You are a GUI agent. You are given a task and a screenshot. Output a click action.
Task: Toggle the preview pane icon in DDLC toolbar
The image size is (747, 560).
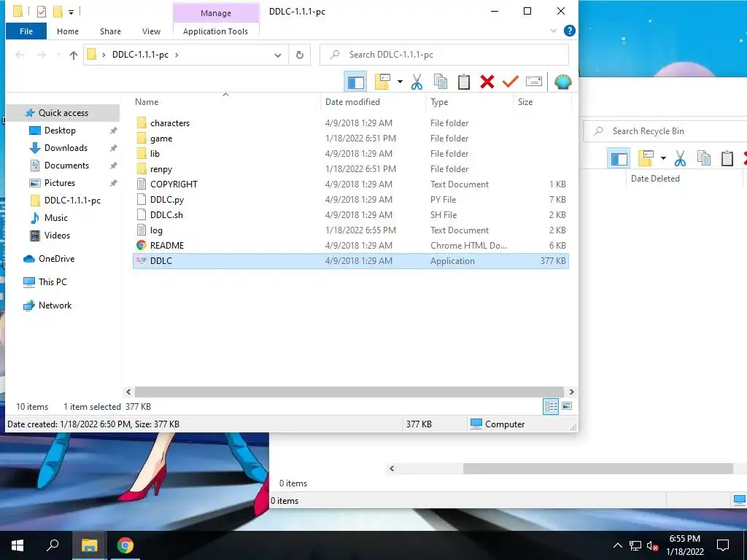point(355,82)
